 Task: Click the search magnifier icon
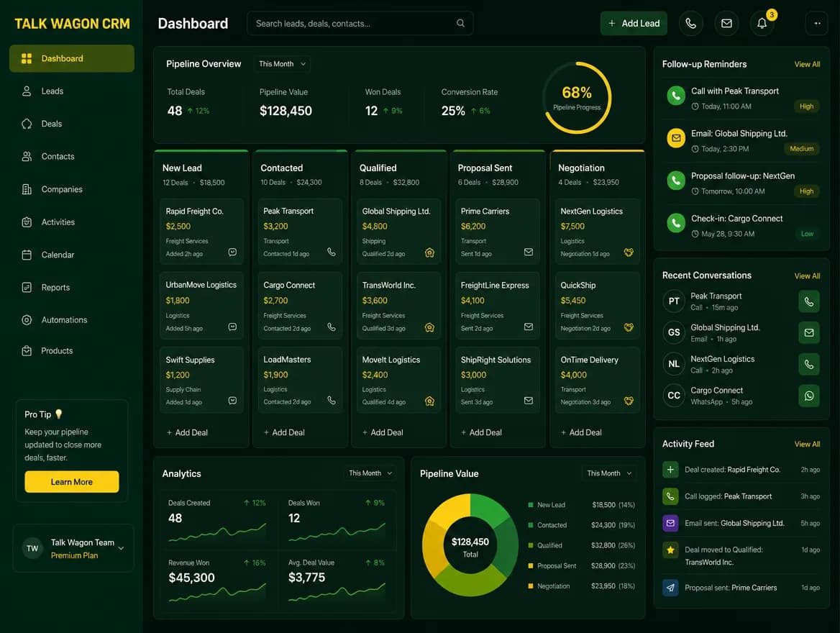click(460, 23)
